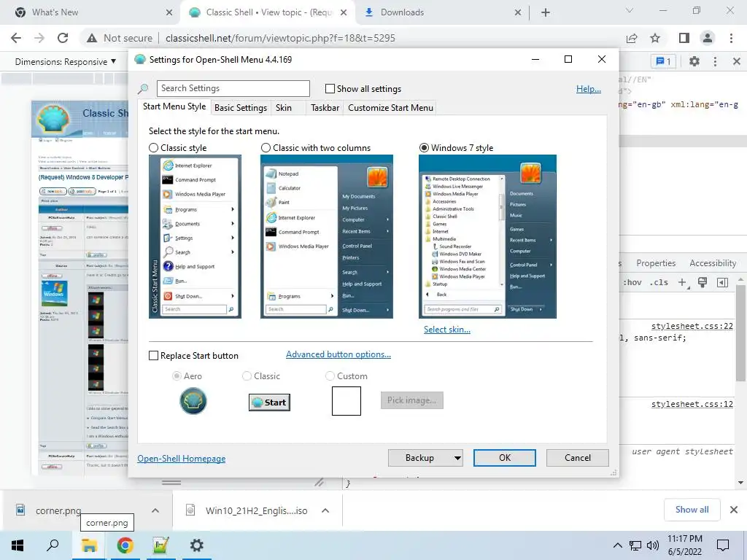Click Show all downloads button
The height and width of the screenshot is (560, 747).
[x=692, y=510]
